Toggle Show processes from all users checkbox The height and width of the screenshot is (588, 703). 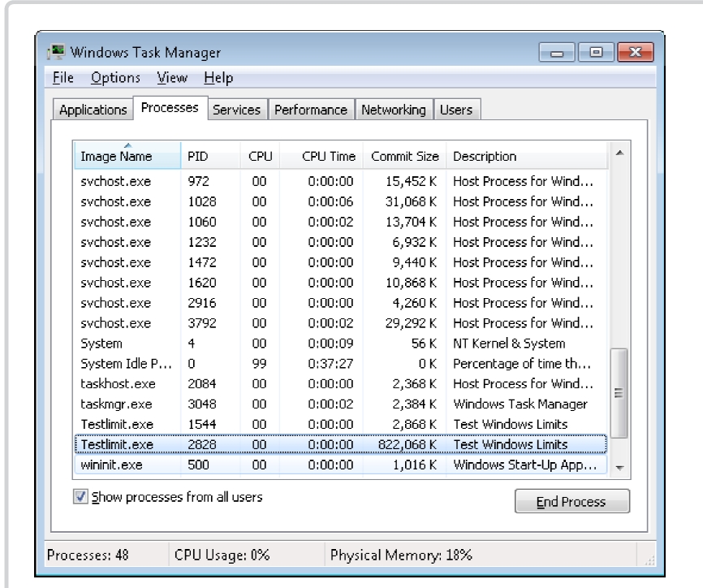(x=80, y=496)
